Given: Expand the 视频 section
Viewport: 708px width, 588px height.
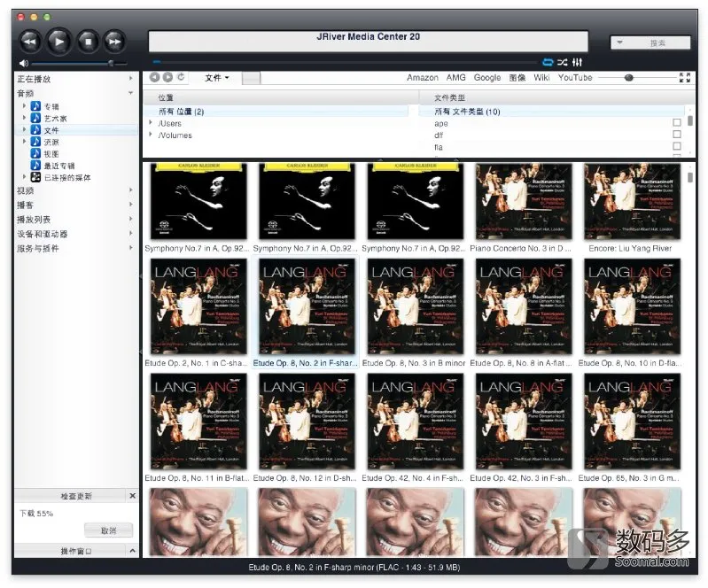Looking at the screenshot, I should coord(130,190).
